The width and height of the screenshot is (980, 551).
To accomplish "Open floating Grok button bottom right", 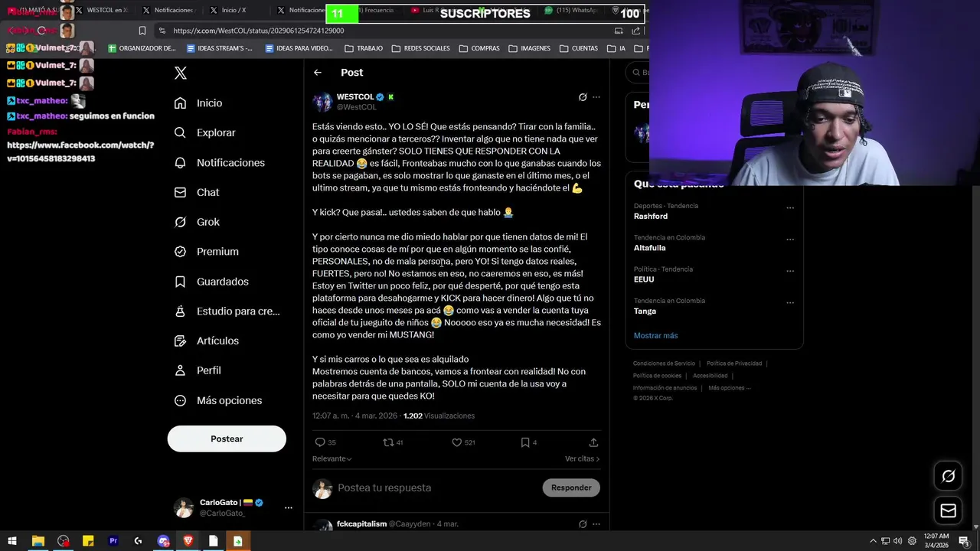I will (948, 476).
